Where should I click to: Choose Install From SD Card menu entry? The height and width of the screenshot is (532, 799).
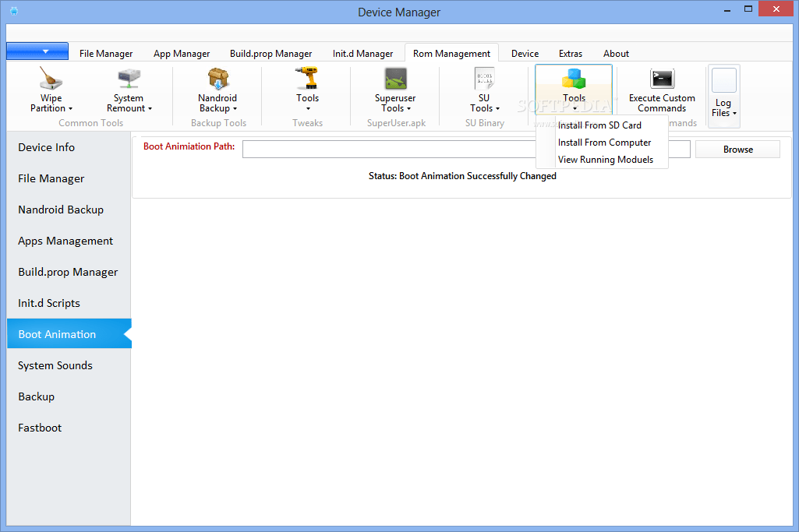click(599, 125)
